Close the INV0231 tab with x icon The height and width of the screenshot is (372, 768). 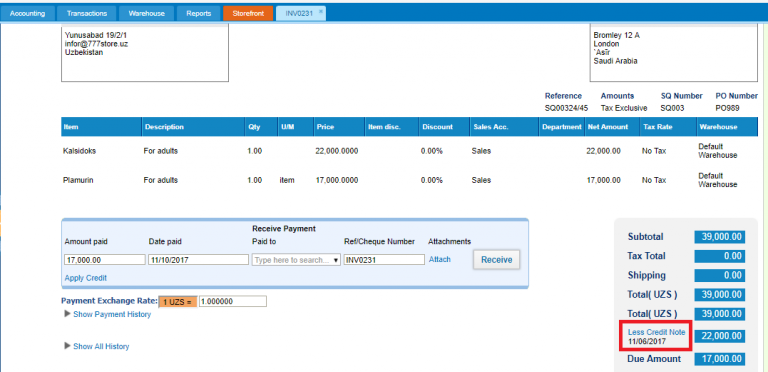click(x=321, y=11)
